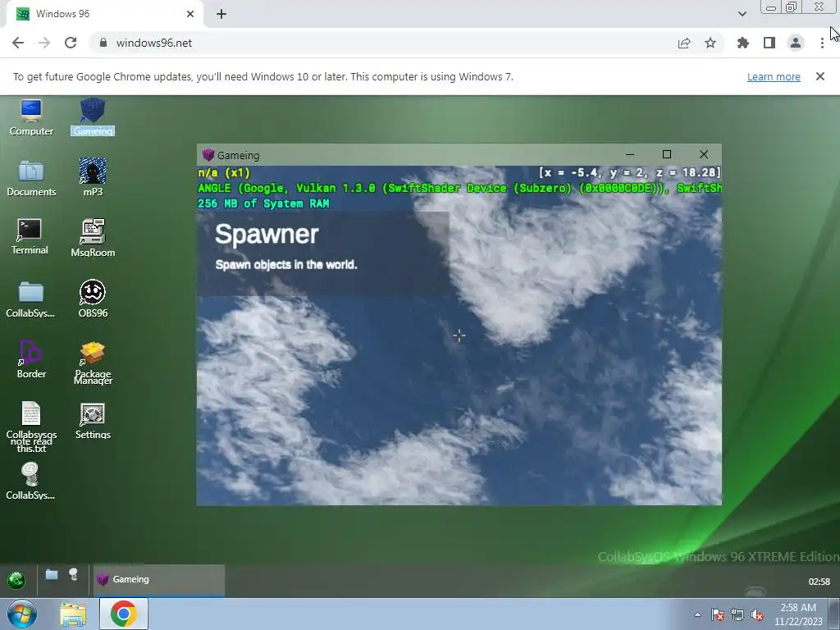Select the Gameing taskbar entry
Screen dimensions: 840x630
[x=159, y=580]
